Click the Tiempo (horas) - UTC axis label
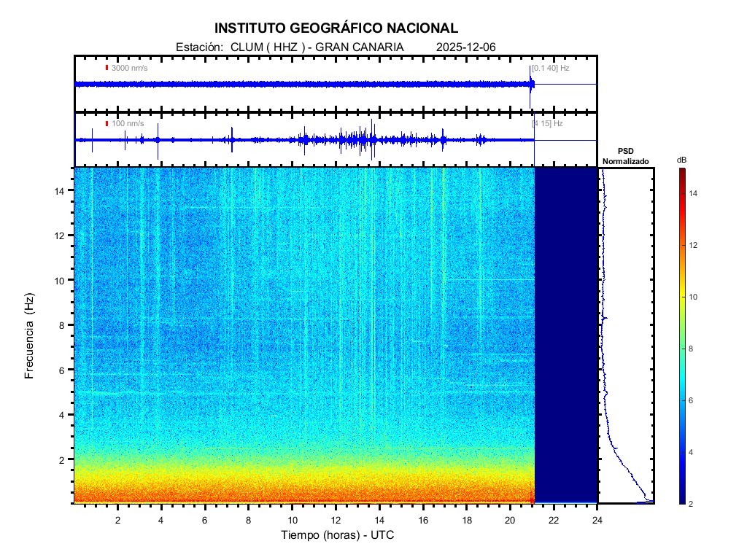This screenshot has width=747, height=560. [338, 535]
